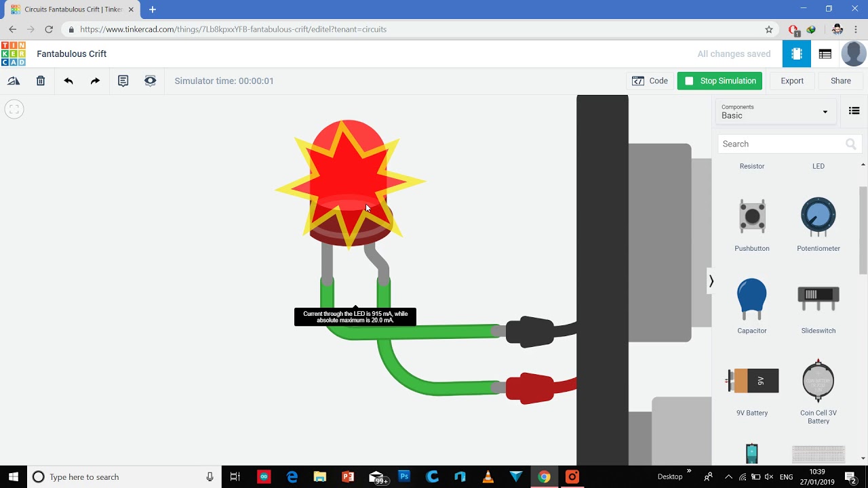Select the Potentiometer component
Screen dimensions: 868x488
pyautogui.click(x=818, y=224)
